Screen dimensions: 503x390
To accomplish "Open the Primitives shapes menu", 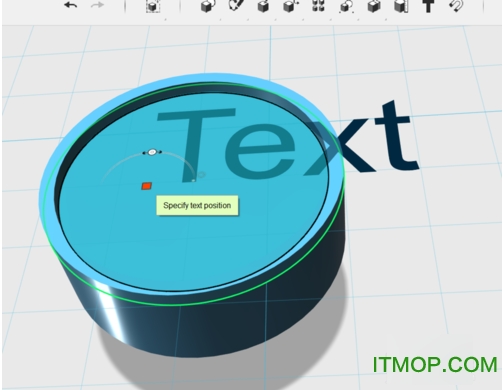I will tap(208, 6).
